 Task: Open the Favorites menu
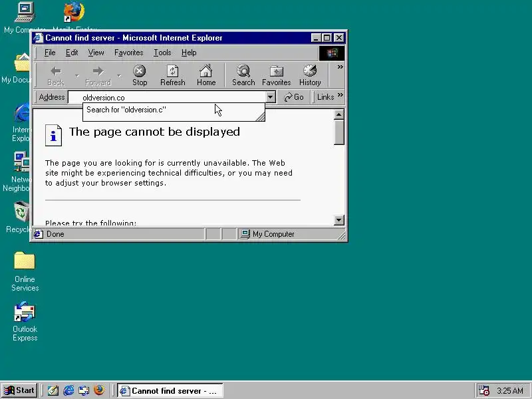coord(128,53)
